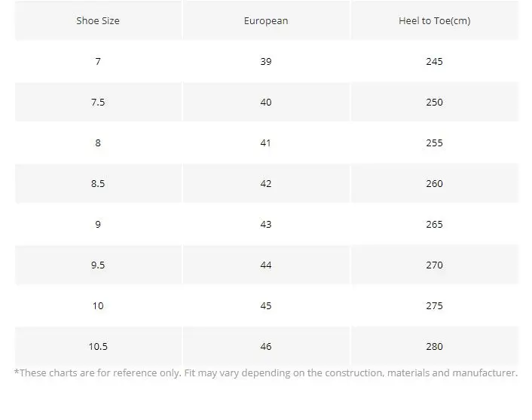Click the Shoe Size column header
Image resolution: width=532 pixels, height=420 pixels.
98,20
